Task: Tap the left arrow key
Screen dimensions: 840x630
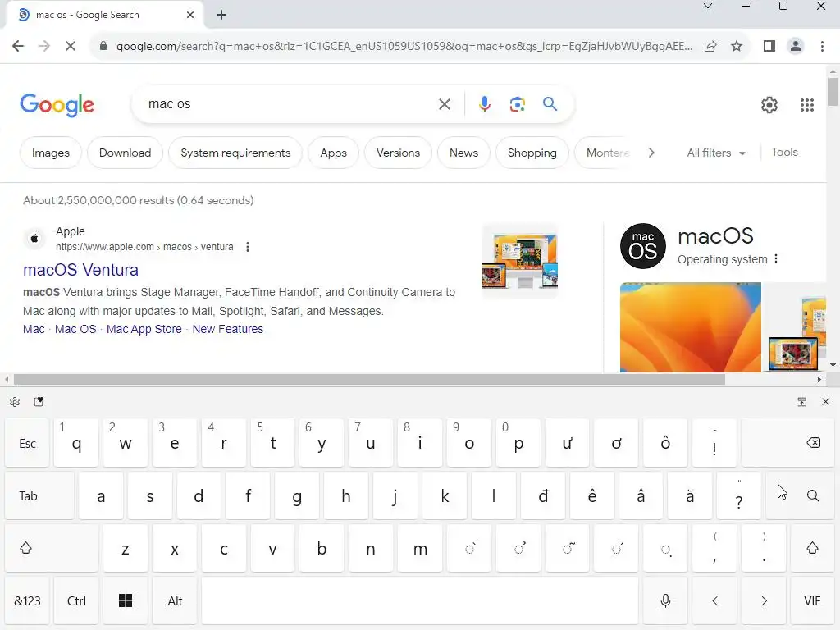Action: coord(714,600)
